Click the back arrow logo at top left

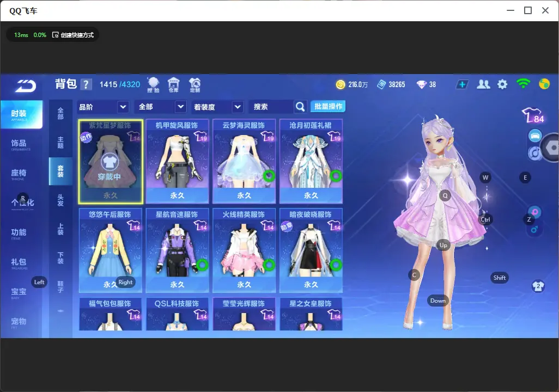coord(25,85)
